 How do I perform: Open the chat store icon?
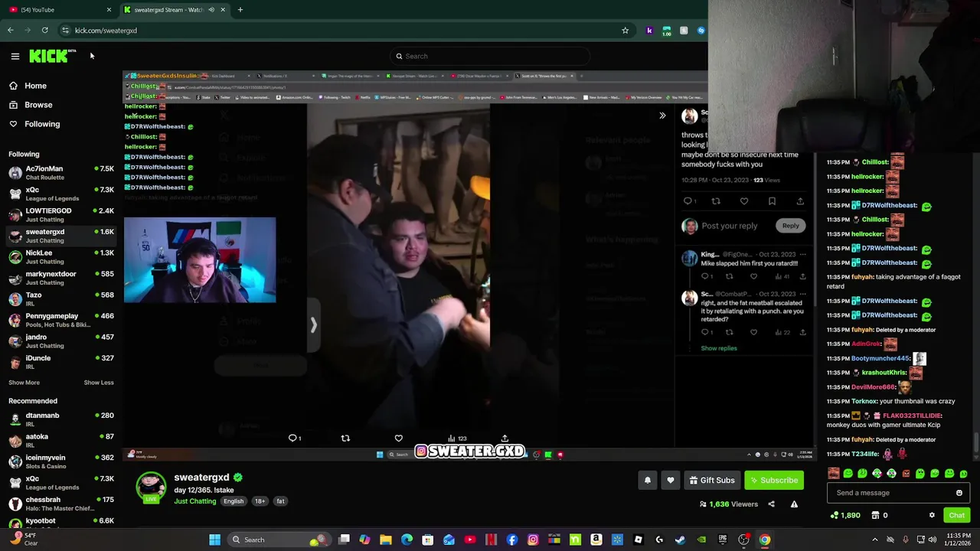click(875, 516)
